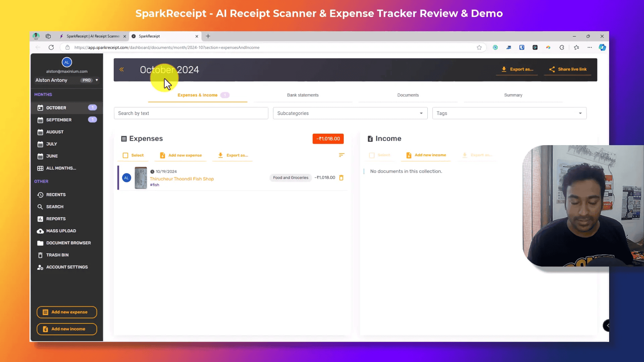Click the AL profile avatar in sidebar

67,62
